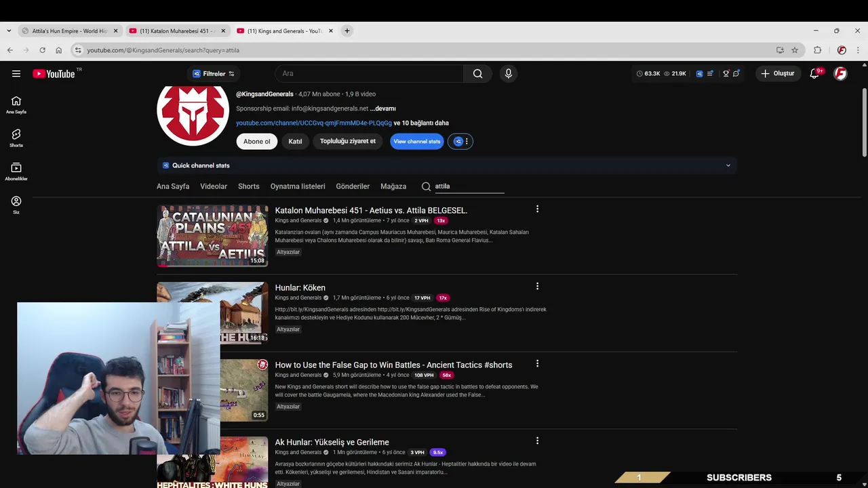Click the Chrome address bar URL
This screenshot has width=868, height=488.
(163, 50)
